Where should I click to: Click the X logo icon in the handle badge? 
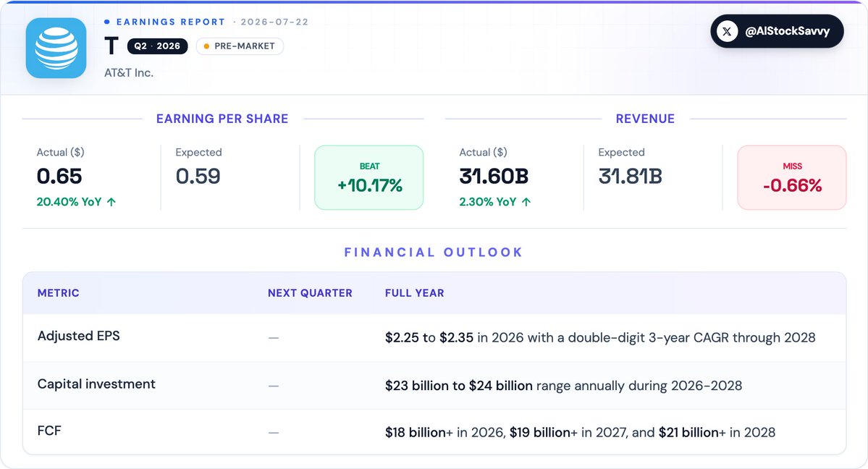(x=727, y=32)
